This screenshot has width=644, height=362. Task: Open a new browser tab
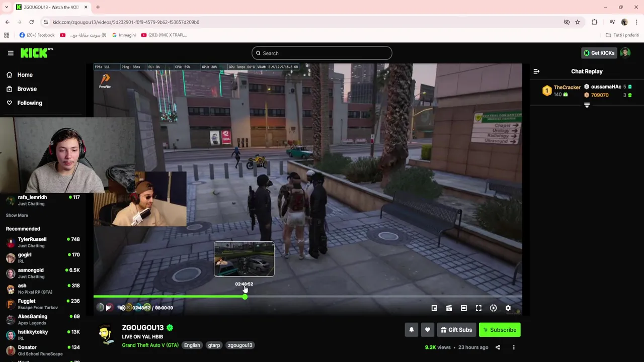[98, 7]
